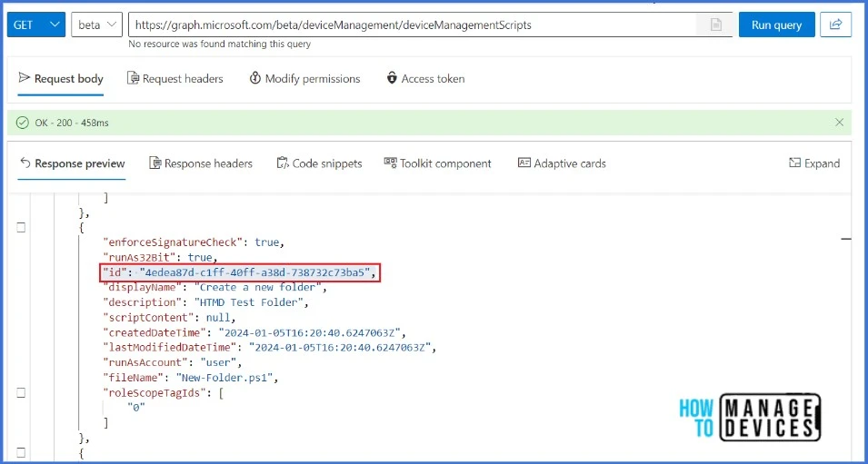Screen dimensions: 868x464
Task: Click the Expand response button
Action: 814,163
